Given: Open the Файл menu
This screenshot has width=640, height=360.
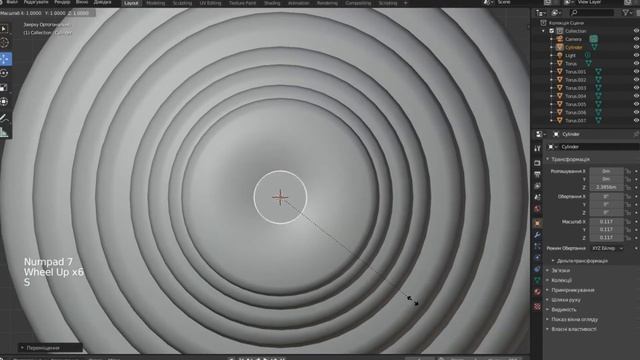Looking at the screenshot, I should point(12,2).
